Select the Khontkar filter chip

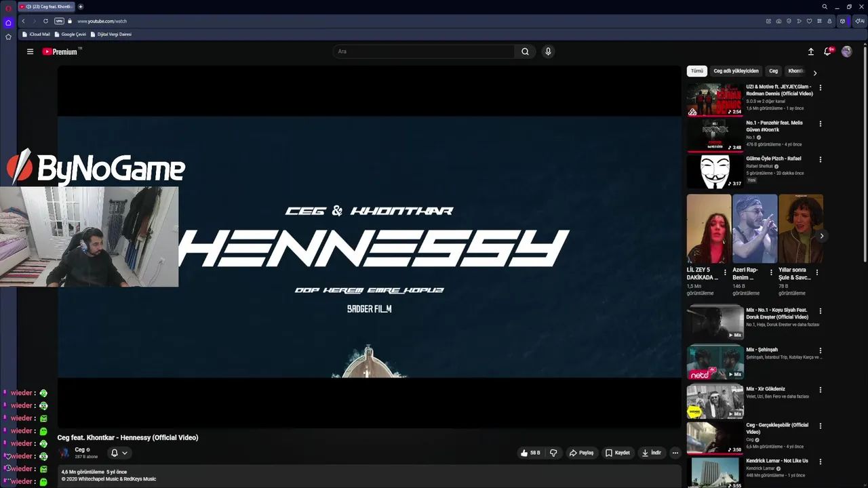[x=796, y=71]
